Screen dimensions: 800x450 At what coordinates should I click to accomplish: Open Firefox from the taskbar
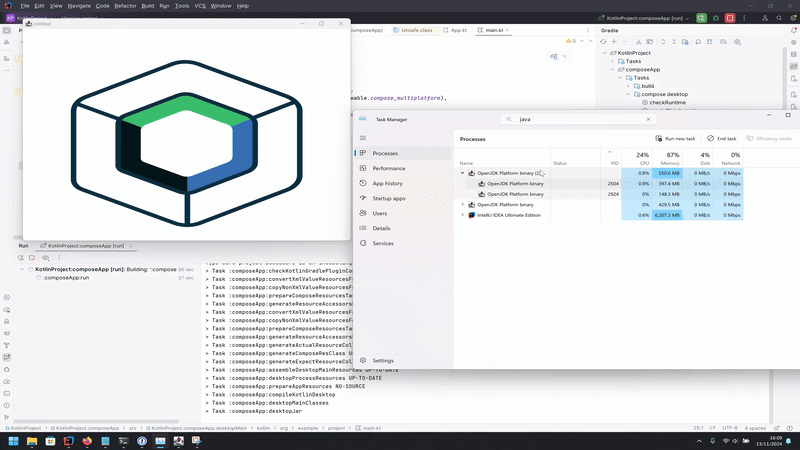click(x=87, y=441)
